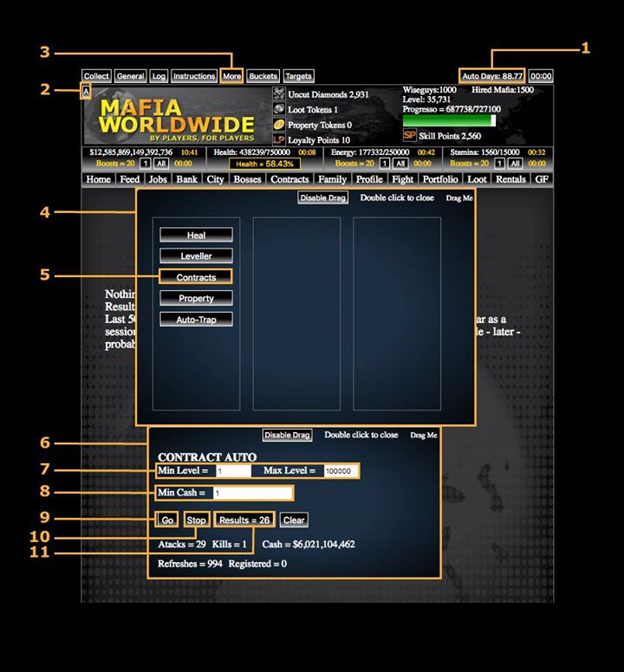Image resolution: width=624 pixels, height=672 pixels.
Task: Click the Property button
Action: tap(196, 298)
